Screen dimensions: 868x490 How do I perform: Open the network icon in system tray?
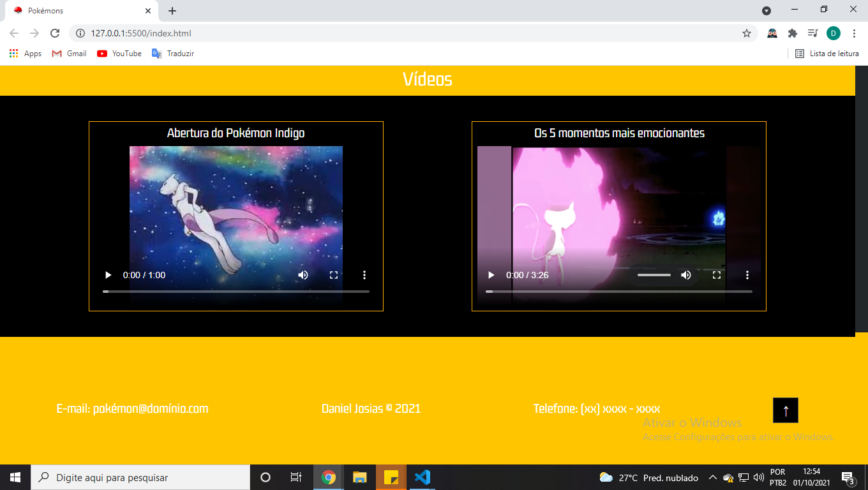(x=744, y=477)
